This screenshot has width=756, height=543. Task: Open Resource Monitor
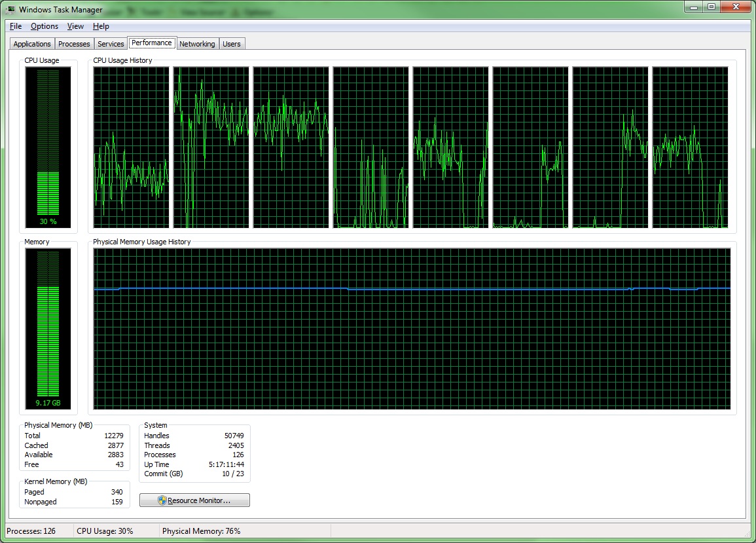194,500
